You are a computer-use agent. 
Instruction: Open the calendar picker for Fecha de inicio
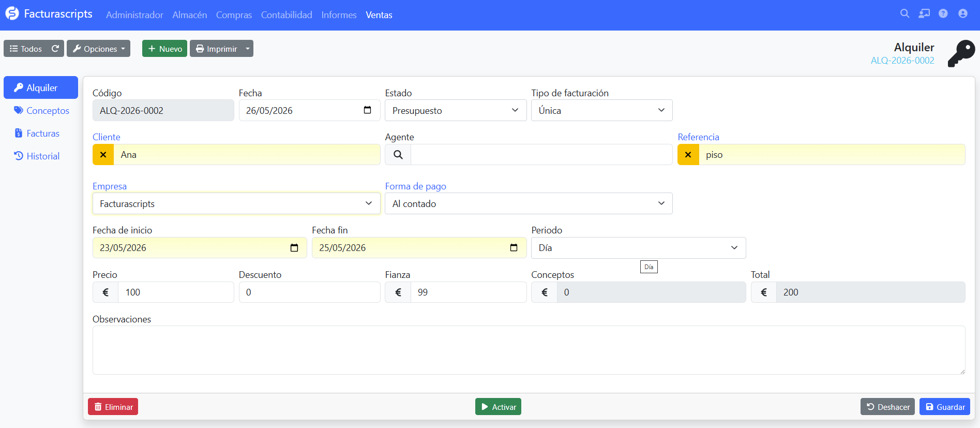[294, 248]
